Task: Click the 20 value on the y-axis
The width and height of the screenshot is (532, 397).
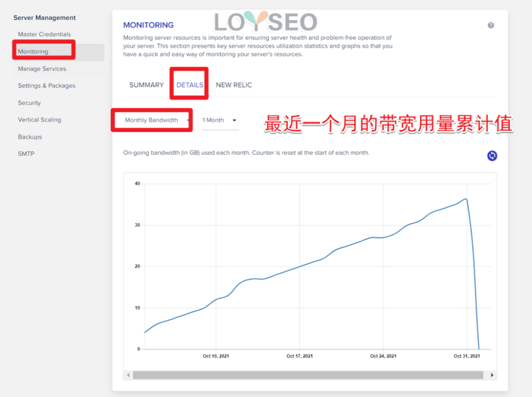Action: pos(137,267)
